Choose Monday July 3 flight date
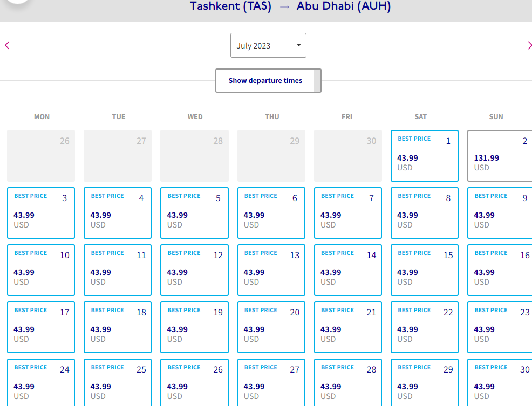The height and width of the screenshot is (406, 532). (x=41, y=213)
